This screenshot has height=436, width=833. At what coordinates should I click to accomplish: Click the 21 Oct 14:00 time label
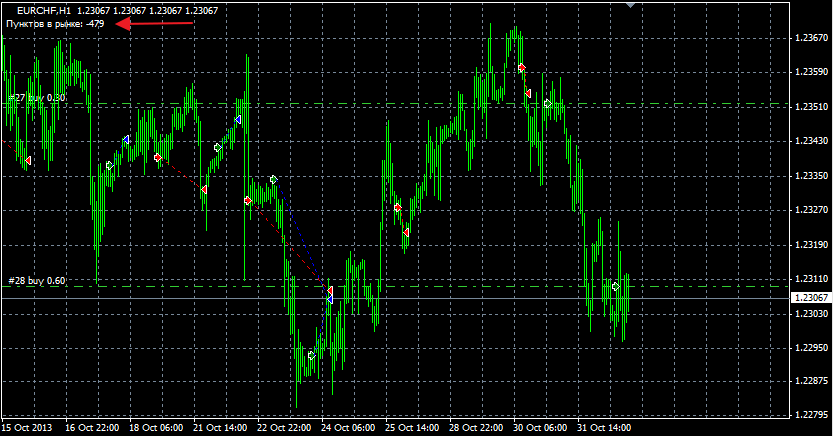(220, 428)
